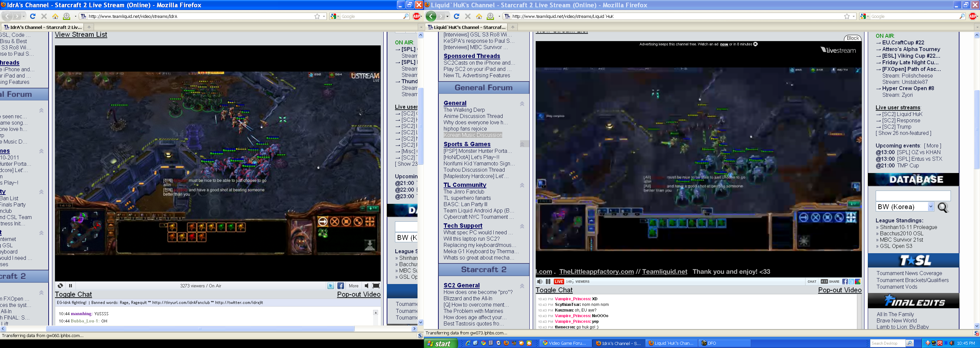Open Adblock Plus icon in right Firefox window

(973, 16)
